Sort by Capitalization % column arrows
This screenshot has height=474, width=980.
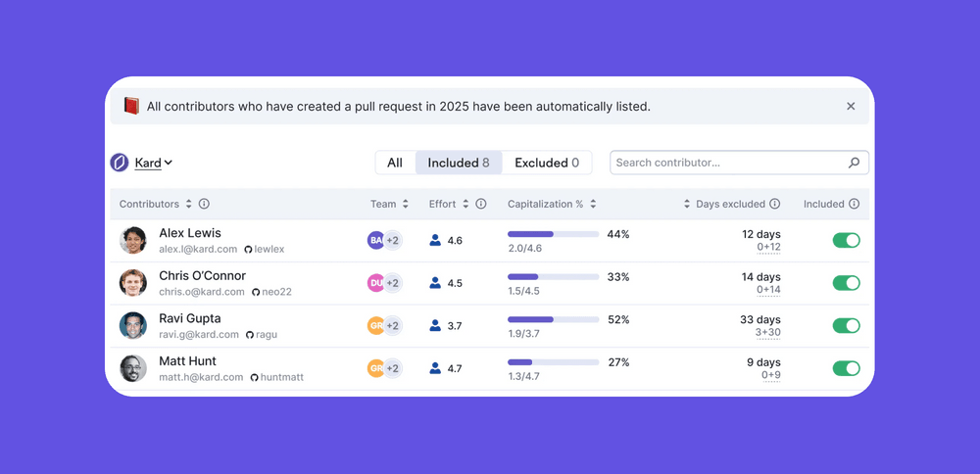[593, 205]
